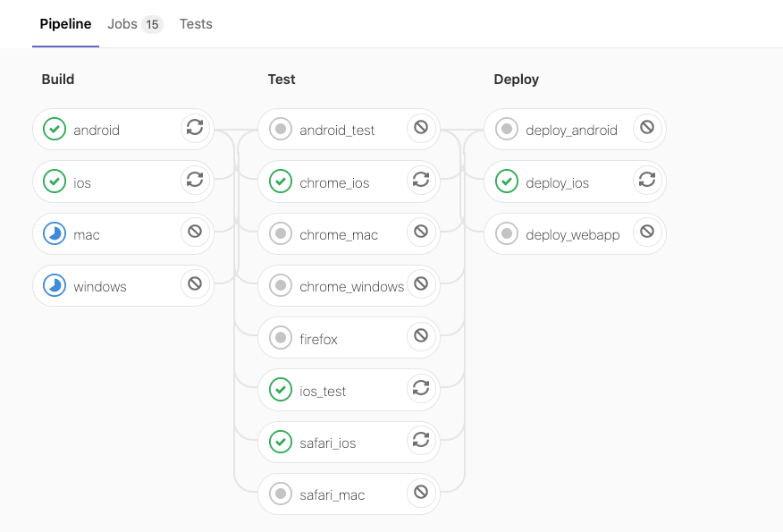Cancel the running windows build job
This screenshot has width=783, height=532.
tap(195, 285)
